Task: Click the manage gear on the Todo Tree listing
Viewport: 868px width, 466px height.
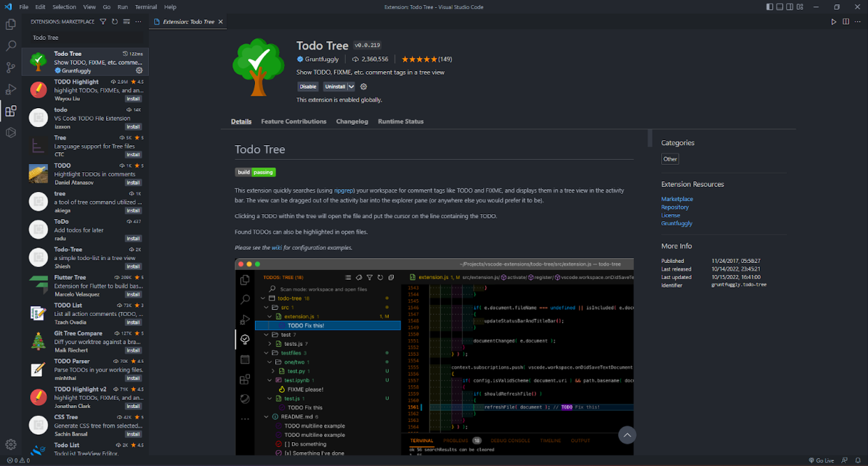Action: tap(140, 70)
